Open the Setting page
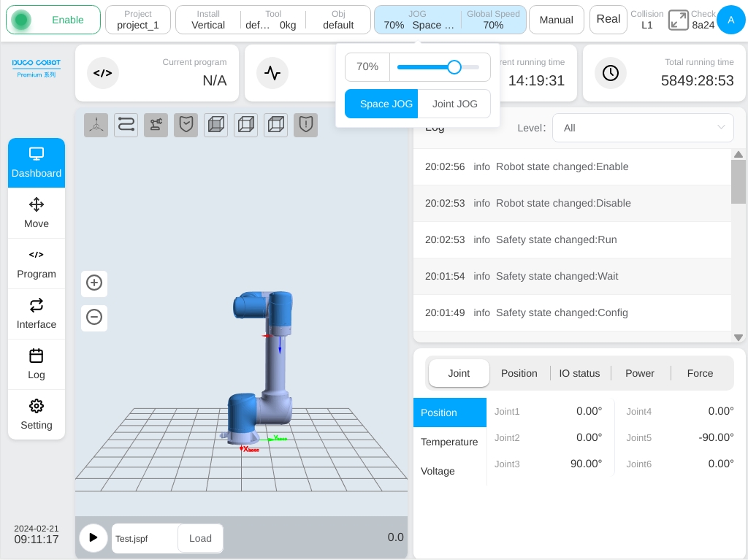This screenshot has width=748, height=560. pos(37,415)
